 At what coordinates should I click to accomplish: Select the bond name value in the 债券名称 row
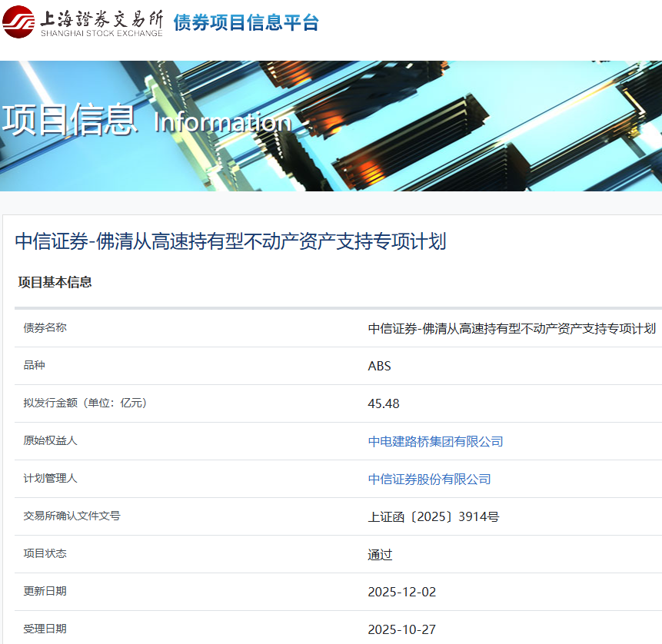(x=512, y=328)
